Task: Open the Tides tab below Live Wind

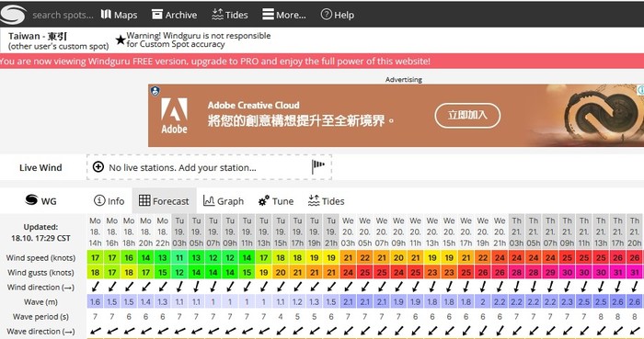Action: point(326,201)
